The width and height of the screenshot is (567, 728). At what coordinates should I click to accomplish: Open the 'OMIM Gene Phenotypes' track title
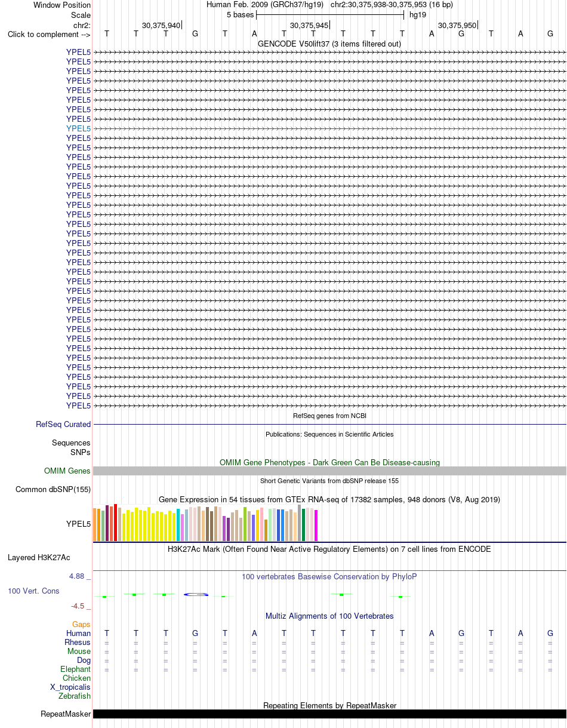pyautogui.click(x=329, y=462)
